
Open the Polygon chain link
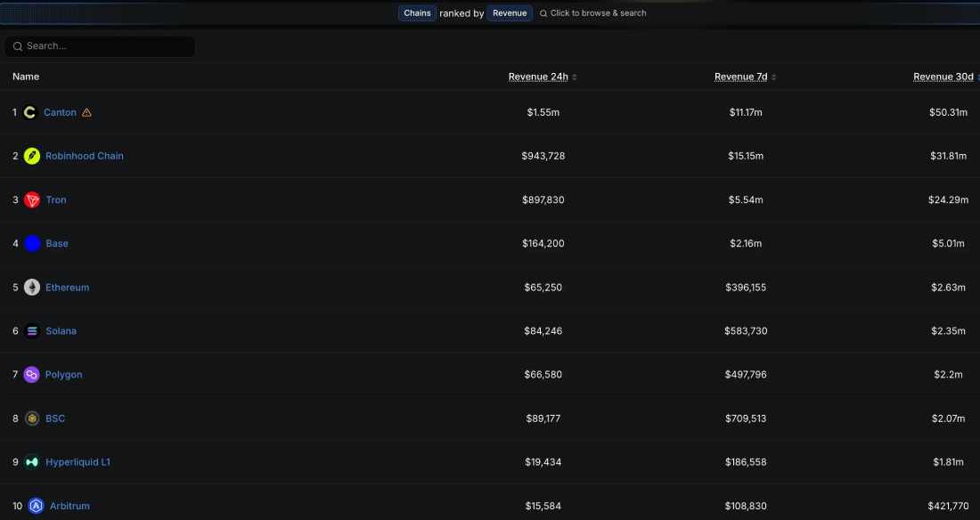(64, 375)
